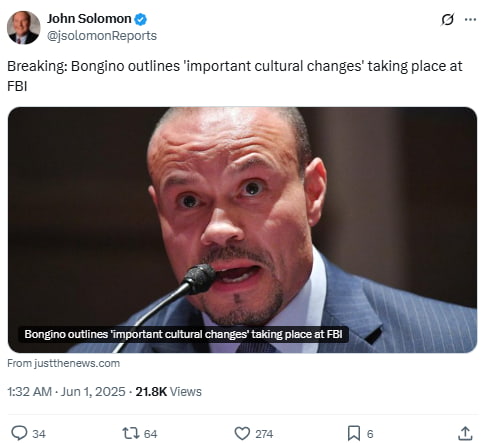Open the @jsolomonReports handle link
The width and height of the screenshot is (481, 443).
102,36
